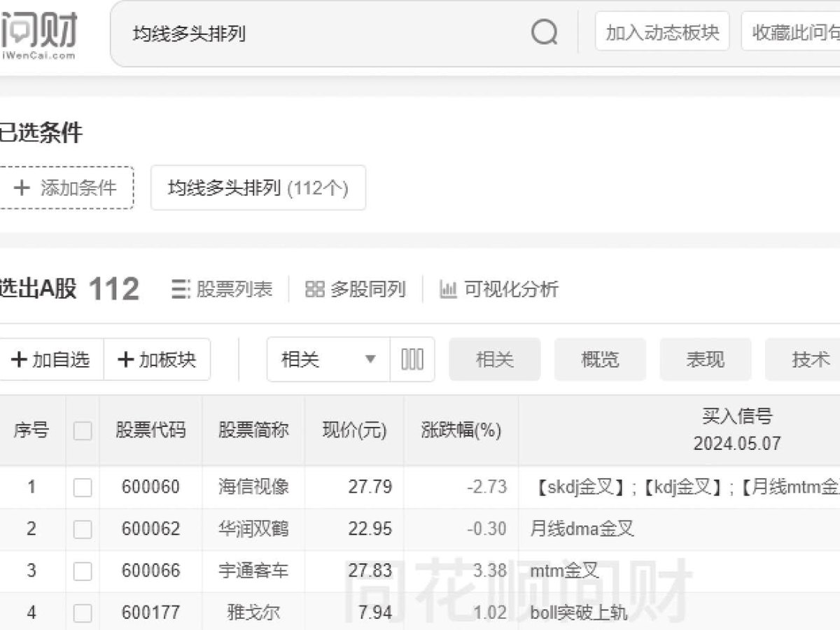The height and width of the screenshot is (630, 840).
Task: Click the 买入信号 2024.05.07 column header
Action: point(737,430)
